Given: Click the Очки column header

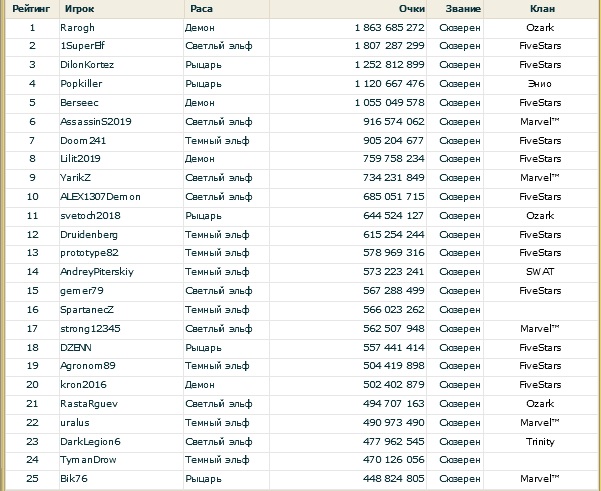Looking at the screenshot, I should click(x=411, y=8).
